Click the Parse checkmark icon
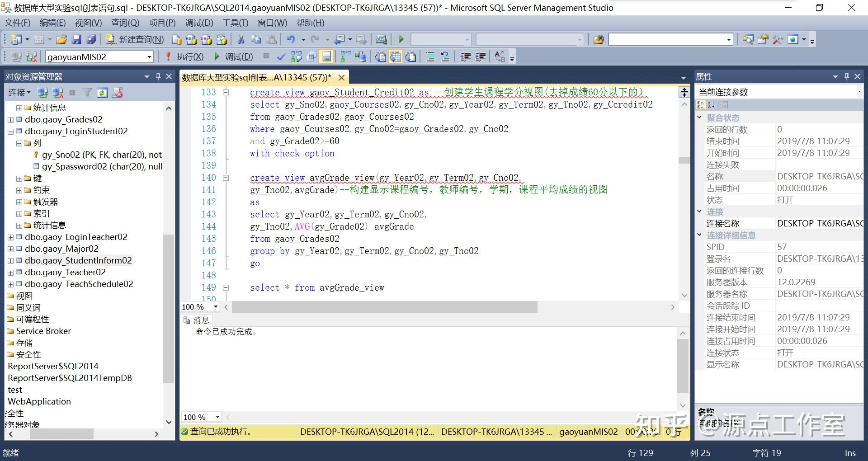The image size is (868, 461). tap(281, 57)
